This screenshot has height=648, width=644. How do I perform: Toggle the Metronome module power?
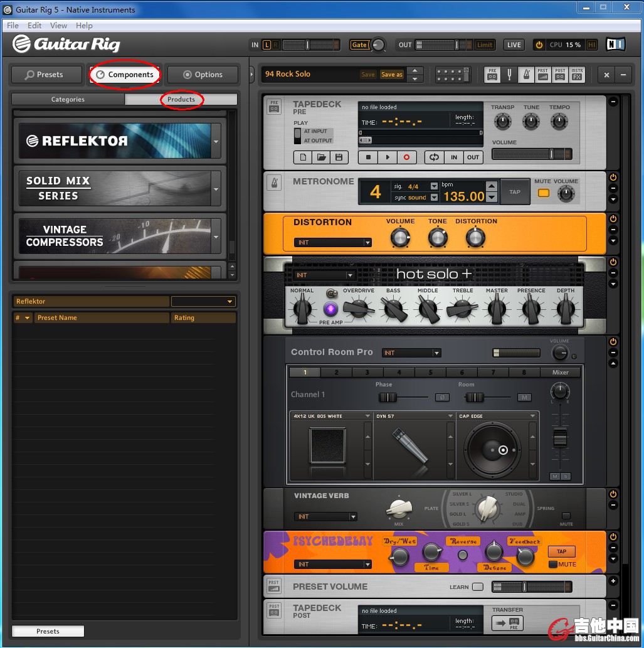coord(613,178)
